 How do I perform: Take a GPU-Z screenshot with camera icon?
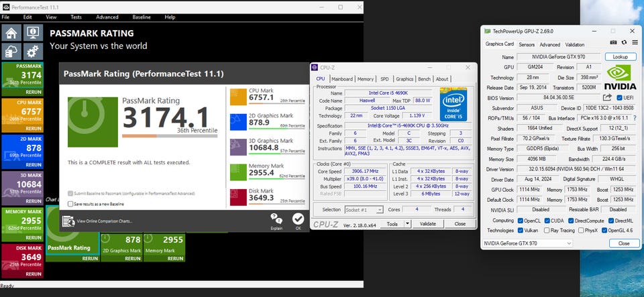(613, 42)
